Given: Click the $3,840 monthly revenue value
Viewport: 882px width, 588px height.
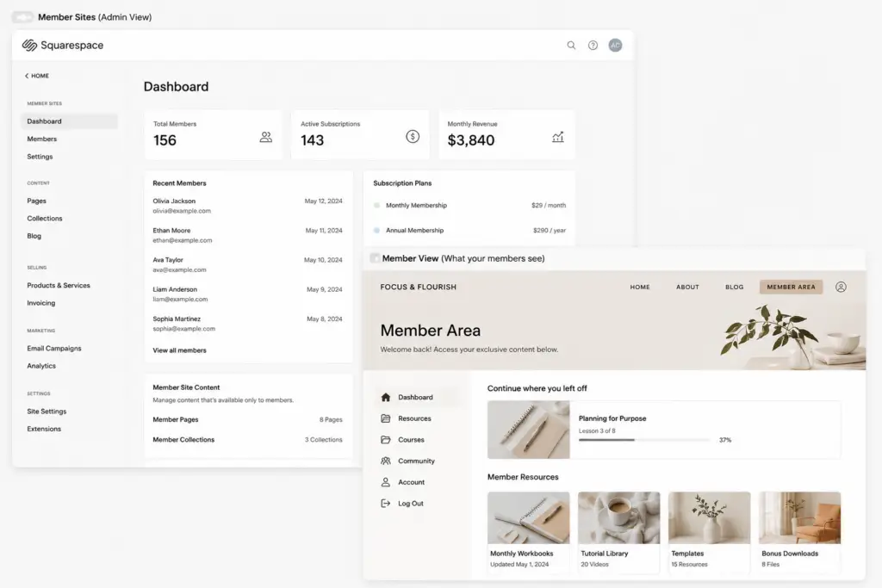Looking at the screenshot, I should click(x=471, y=140).
